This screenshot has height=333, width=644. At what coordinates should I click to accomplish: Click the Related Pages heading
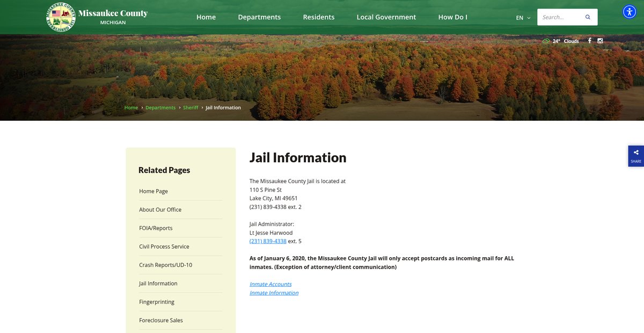[x=164, y=170]
